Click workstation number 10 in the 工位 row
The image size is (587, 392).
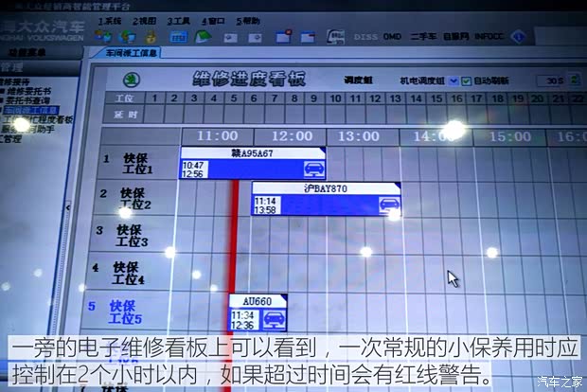[335, 98]
